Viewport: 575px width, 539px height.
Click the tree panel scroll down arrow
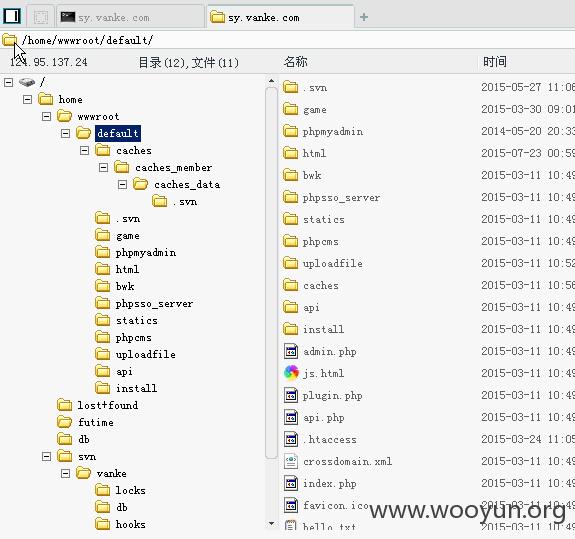[271, 523]
